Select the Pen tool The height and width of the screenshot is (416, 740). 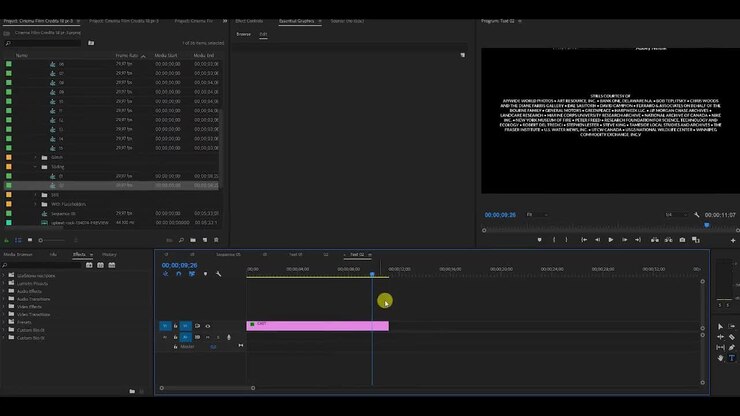click(732, 348)
